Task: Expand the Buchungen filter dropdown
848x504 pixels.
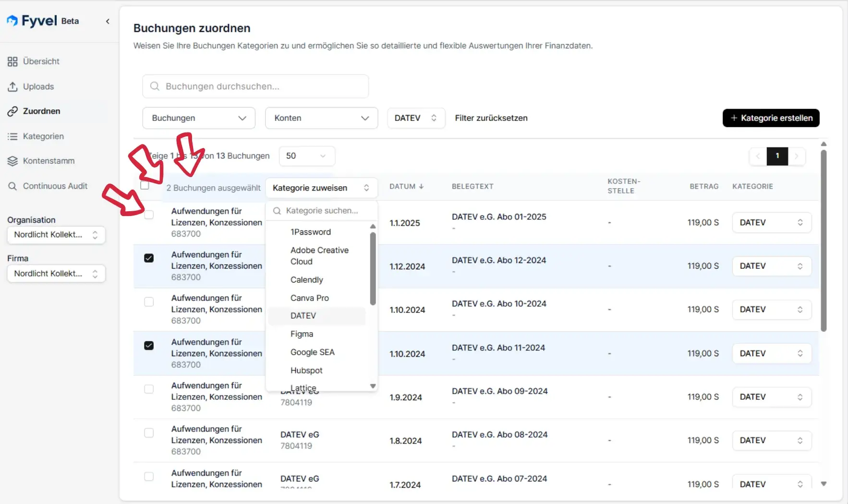Action: [199, 118]
